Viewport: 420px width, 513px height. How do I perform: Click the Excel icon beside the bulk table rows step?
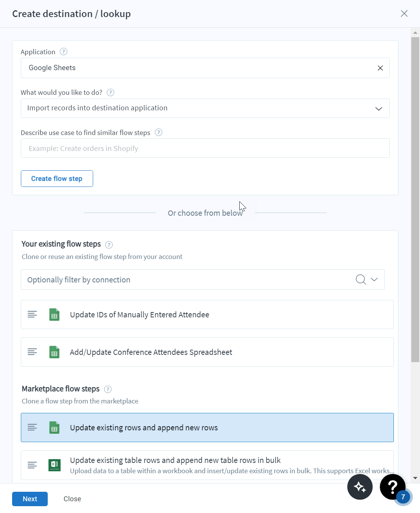point(54,465)
